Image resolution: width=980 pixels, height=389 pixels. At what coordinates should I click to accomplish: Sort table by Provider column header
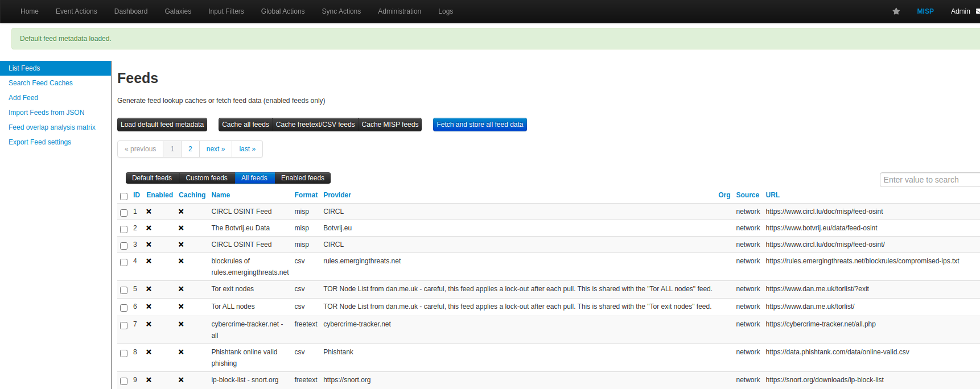[x=337, y=195]
